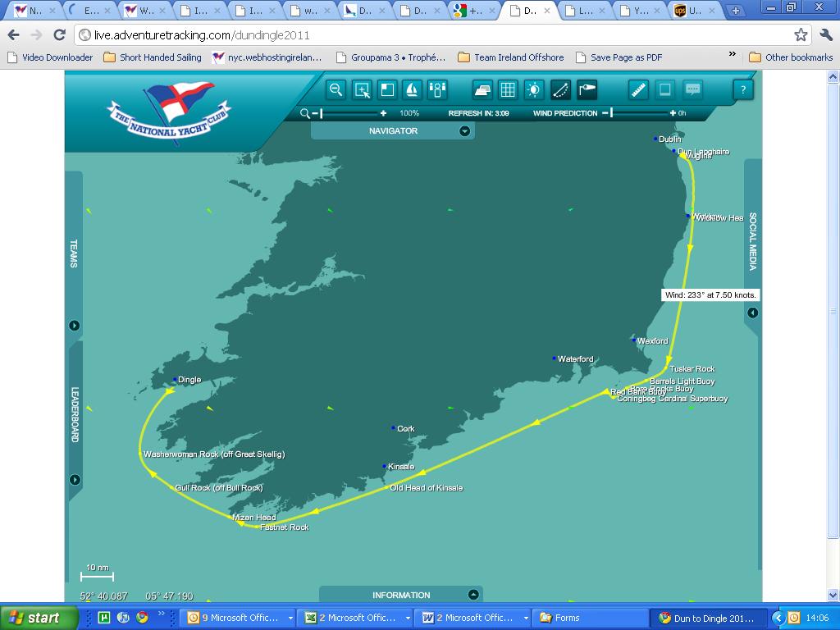Expand the Navigator panel arrow
Viewport: 840px width, 630px height.
click(x=465, y=131)
